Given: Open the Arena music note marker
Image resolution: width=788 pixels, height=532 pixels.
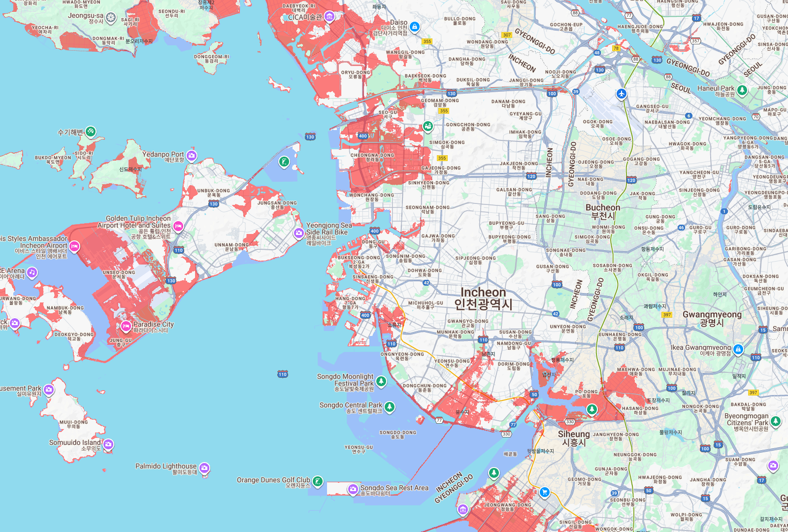Looking at the screenshot, I should click(x=32, y=272).
